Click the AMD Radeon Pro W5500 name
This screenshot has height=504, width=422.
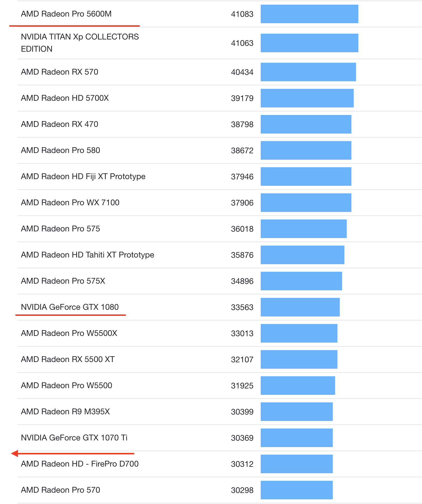(x=67, y=386)
